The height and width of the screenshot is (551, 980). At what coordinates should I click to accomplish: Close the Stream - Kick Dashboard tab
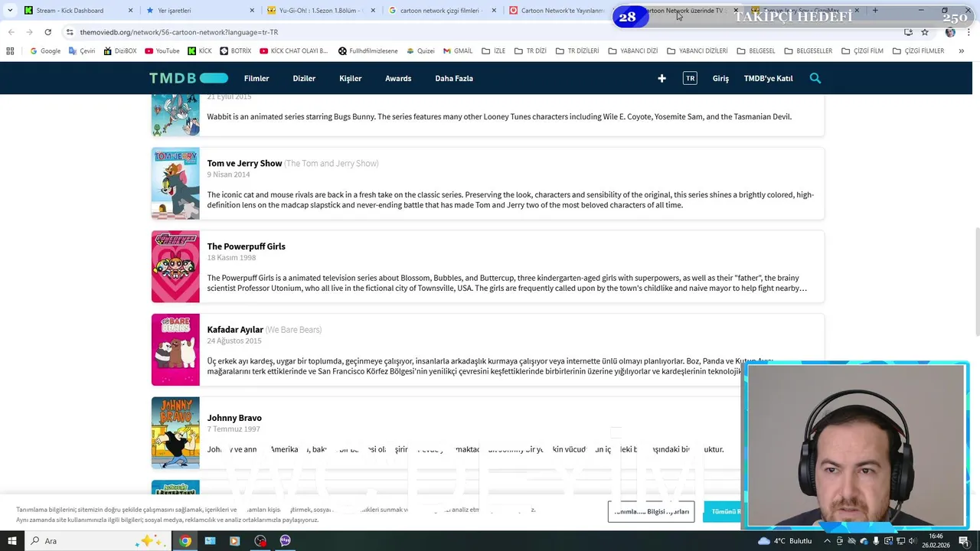(130, 11)
